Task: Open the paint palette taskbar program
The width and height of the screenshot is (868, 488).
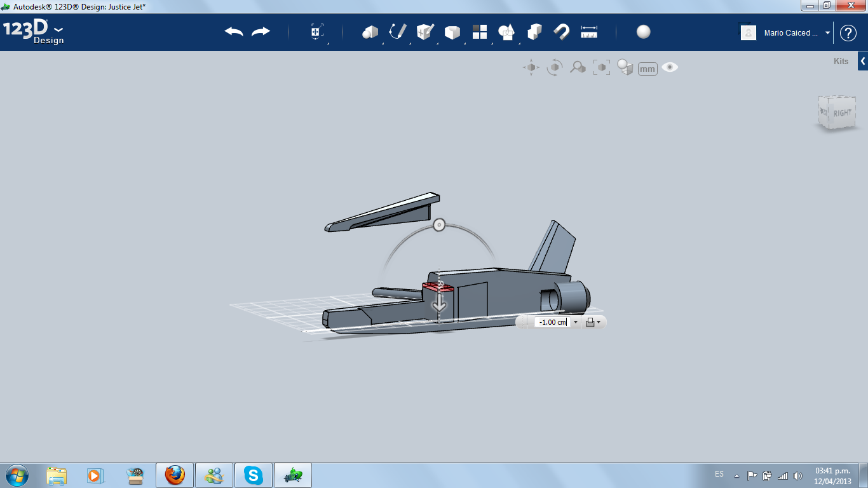Action: [135, 475]
